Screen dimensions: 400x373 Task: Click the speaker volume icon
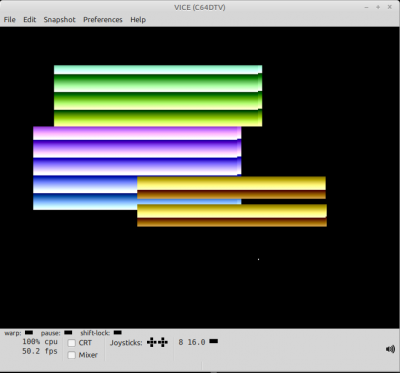[x=390, y=349]
